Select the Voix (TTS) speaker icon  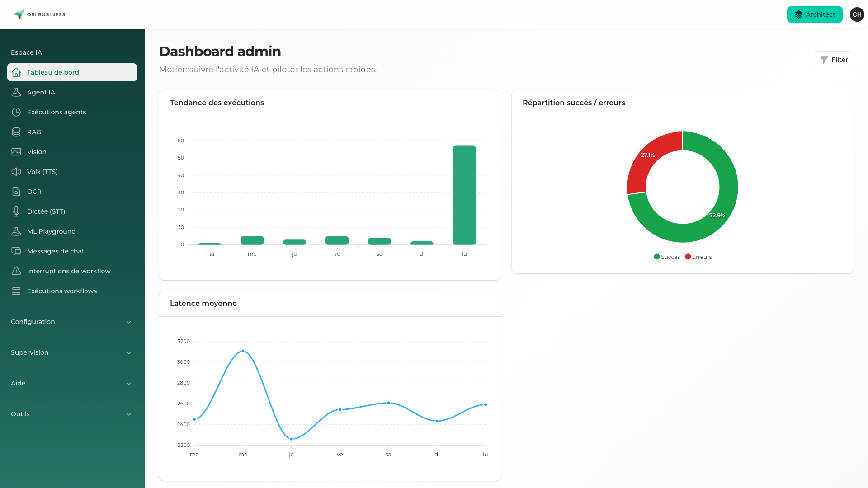(16, 171)
